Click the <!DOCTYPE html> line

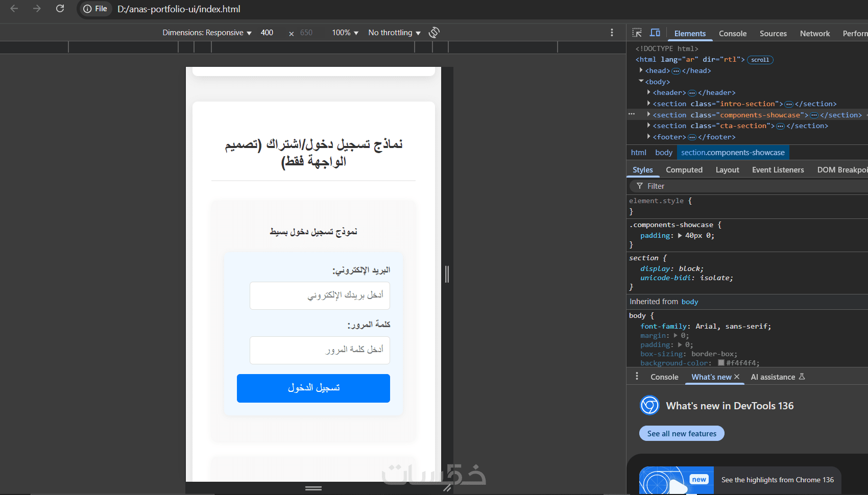click(x=667, y=48)
